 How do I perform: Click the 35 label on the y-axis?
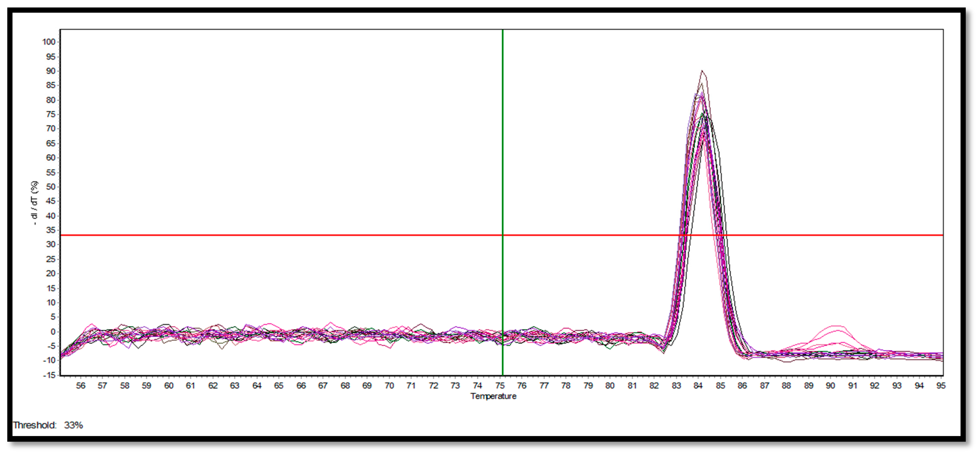click(51, 230)
